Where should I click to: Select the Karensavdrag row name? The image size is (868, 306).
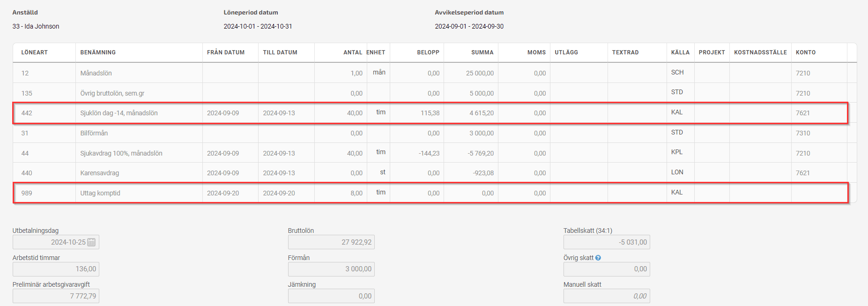[x=100, y=173]
